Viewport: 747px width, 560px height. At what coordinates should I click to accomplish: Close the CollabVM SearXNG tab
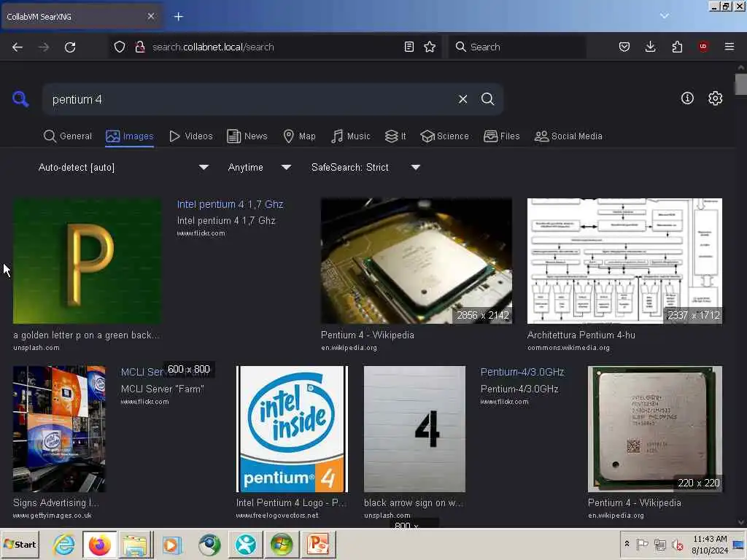point(151,16)
